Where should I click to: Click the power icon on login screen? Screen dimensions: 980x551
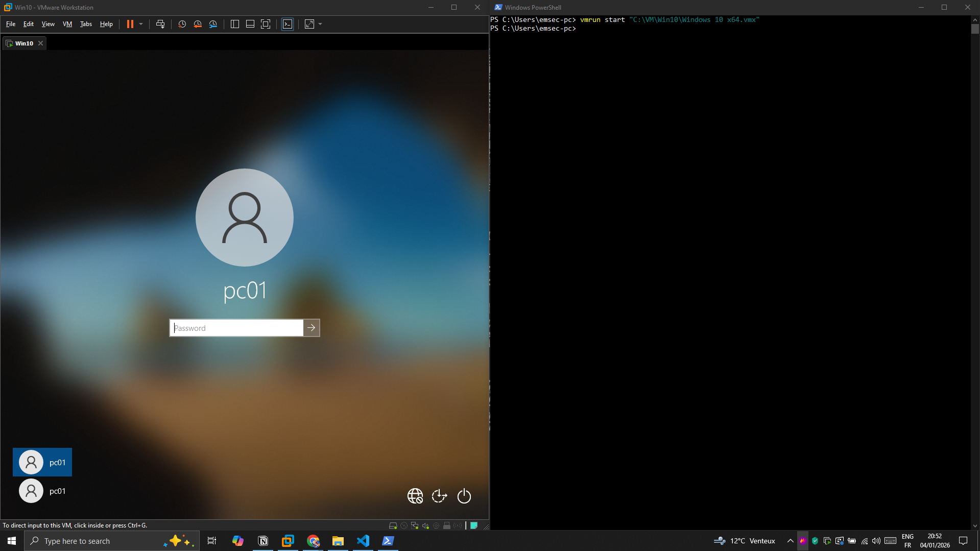(x=464, y=496)
